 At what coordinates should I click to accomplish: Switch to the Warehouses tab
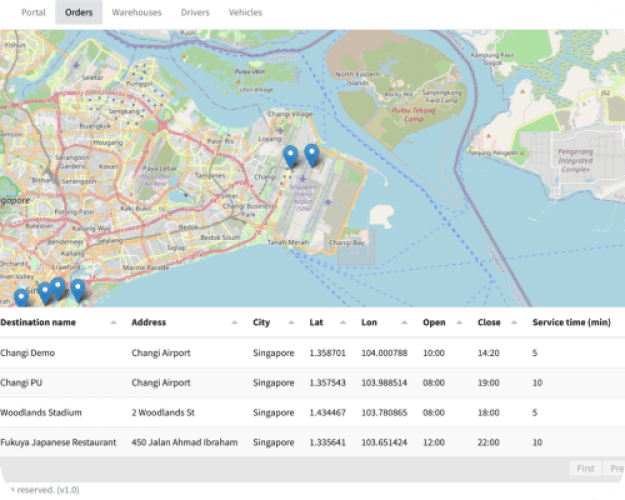[x=137, y=12]
